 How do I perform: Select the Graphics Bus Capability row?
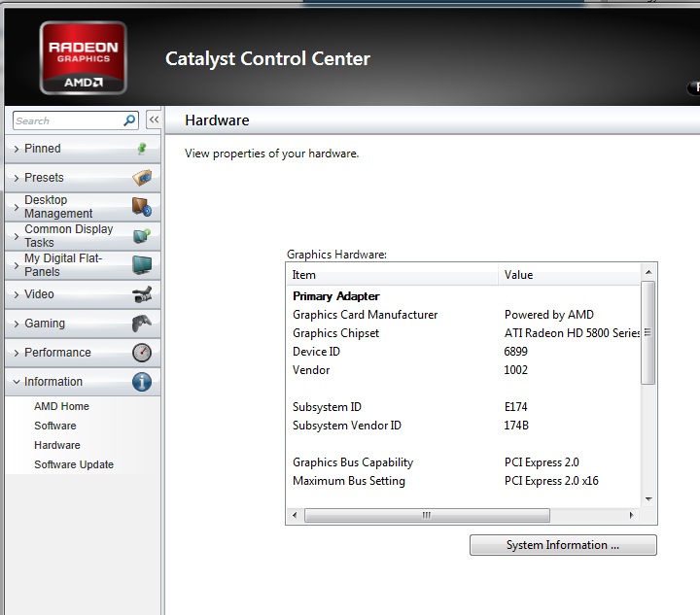pos(464,462)
